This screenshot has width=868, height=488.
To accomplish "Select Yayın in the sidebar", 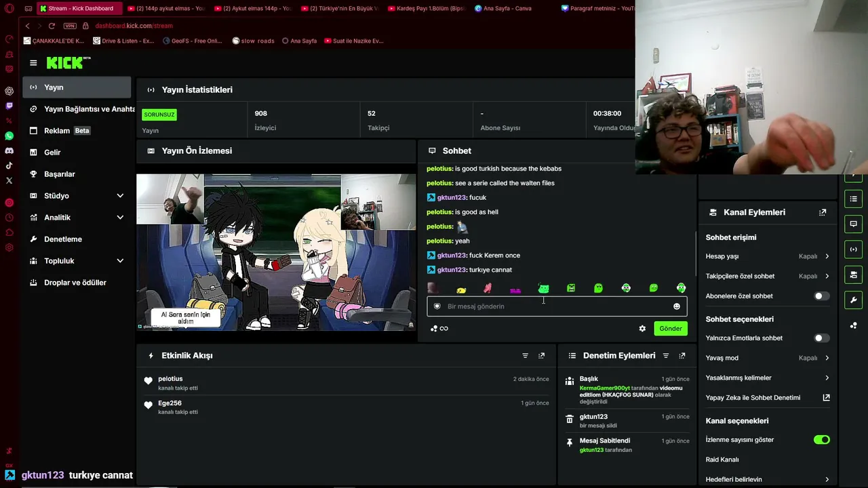I will [x=77, y=87].
